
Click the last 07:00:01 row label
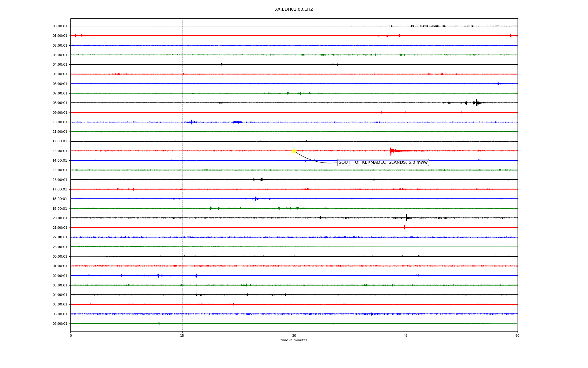click(x=60, y=324)
